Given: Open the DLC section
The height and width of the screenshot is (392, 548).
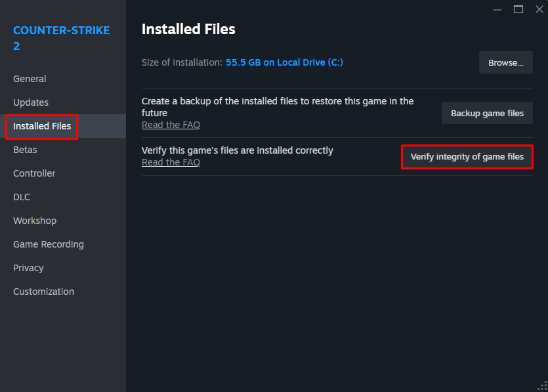Looking at the screenshot, I should [21, 196].
